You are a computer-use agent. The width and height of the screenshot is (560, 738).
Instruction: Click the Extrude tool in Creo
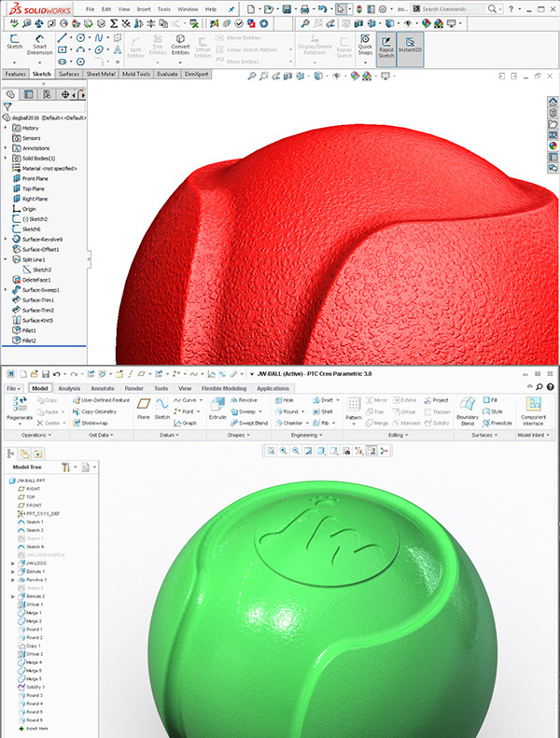217,408
